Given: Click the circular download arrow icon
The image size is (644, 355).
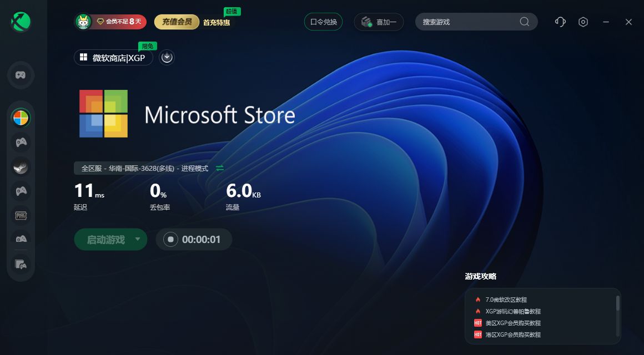Looking at the screenshot, I should click(x=167, y=58).
